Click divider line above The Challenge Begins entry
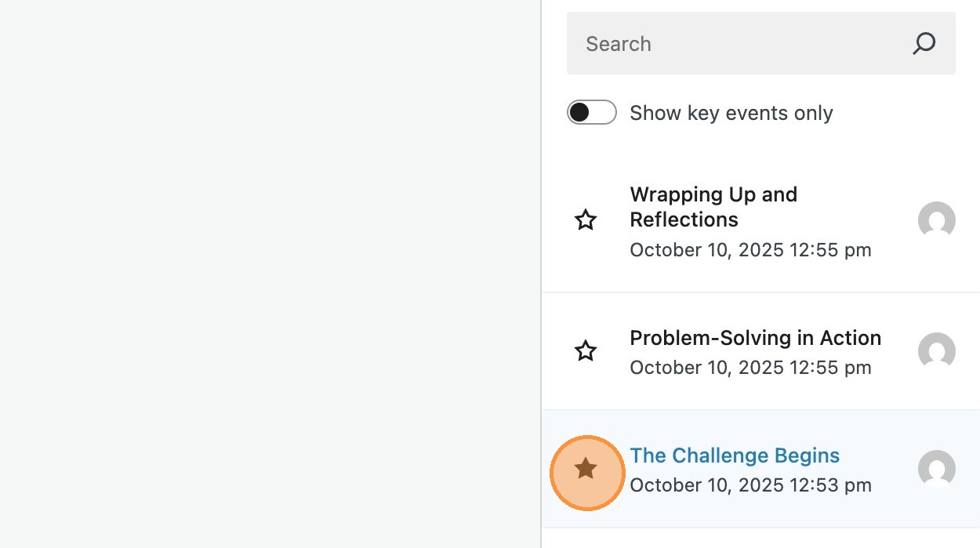This screenshot has height=548, width=980. (x=760, y=410)
